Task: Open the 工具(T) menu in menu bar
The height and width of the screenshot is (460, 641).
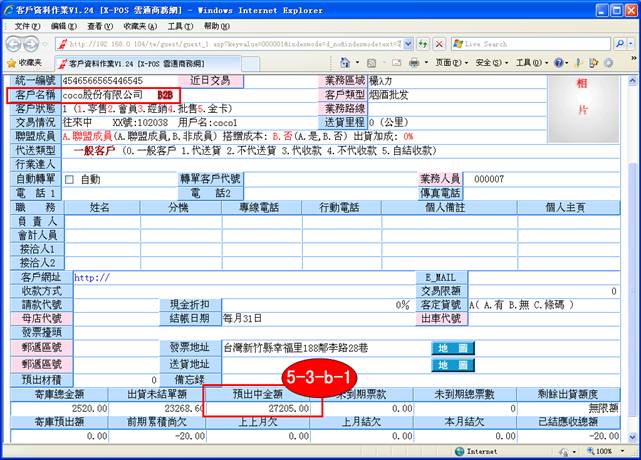Action: point(181,26)
